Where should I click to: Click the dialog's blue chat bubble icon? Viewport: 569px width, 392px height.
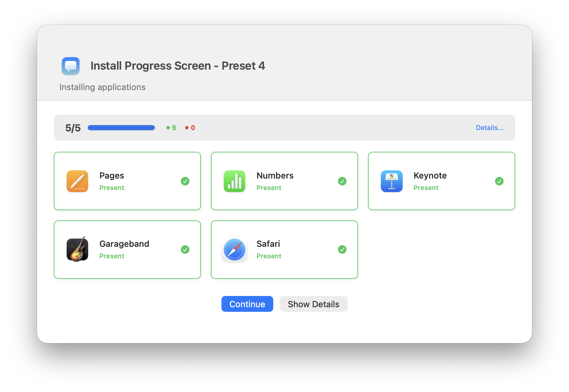71,66
